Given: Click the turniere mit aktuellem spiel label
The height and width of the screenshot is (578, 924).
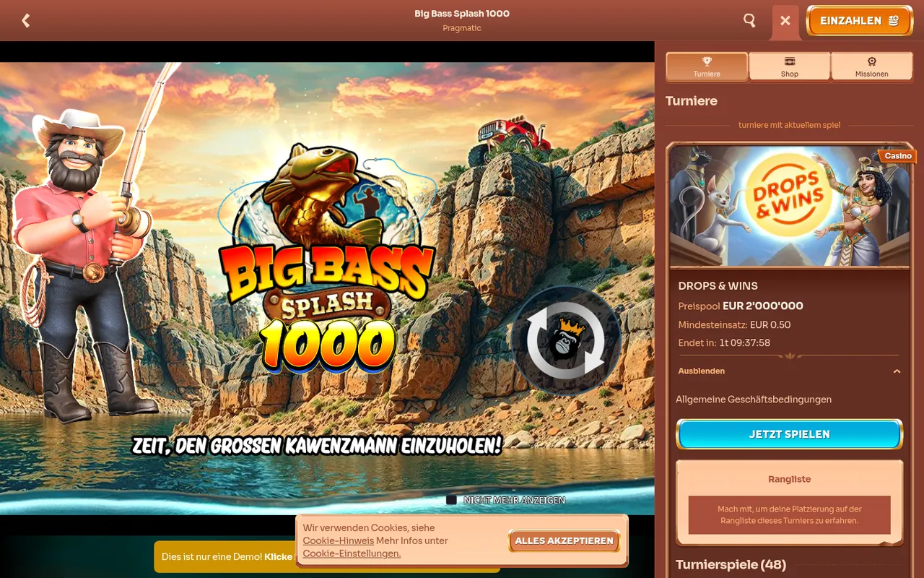Looking at the screenshot, I should click(x=790, y=125).
